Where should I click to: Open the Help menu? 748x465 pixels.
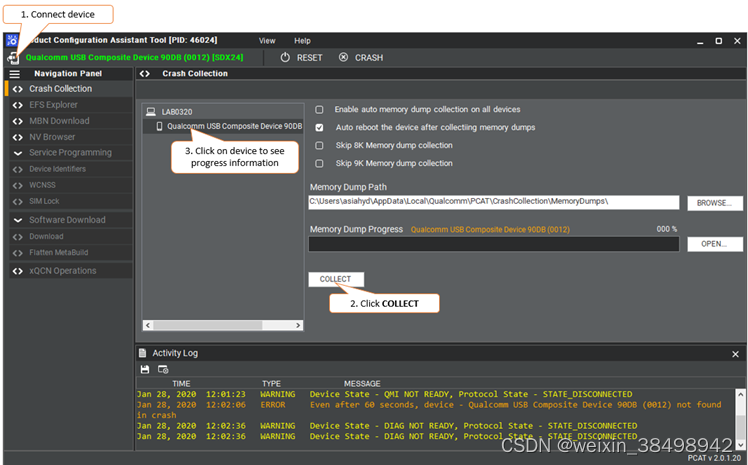[302, 41]
